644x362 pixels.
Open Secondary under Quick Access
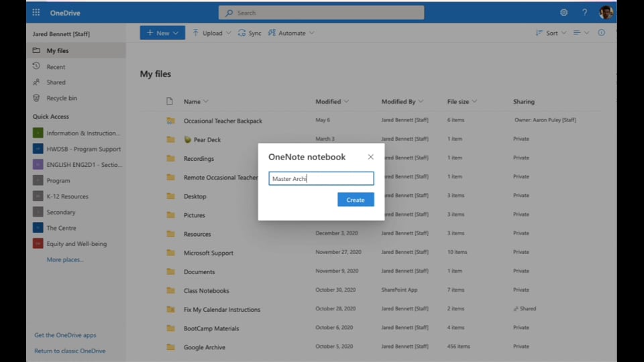point(61,213)
